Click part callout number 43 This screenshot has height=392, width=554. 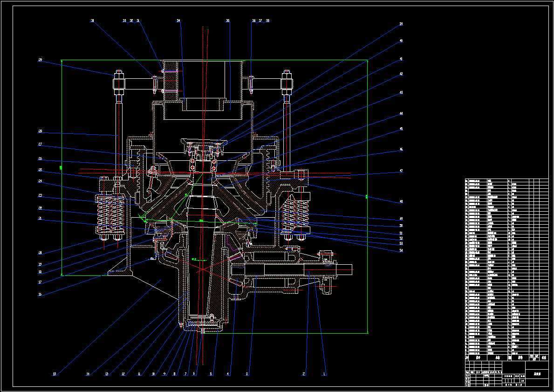[x=401, y=93]
